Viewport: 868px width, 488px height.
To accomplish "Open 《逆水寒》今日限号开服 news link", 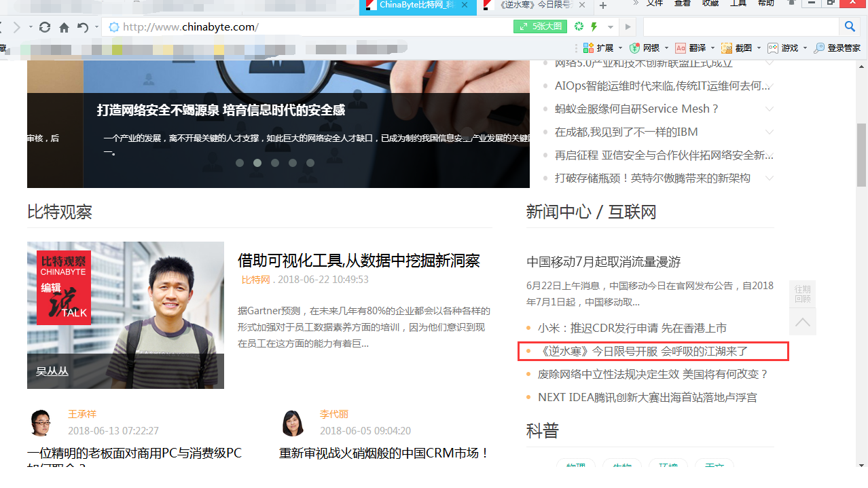I will tap(643, 352).
